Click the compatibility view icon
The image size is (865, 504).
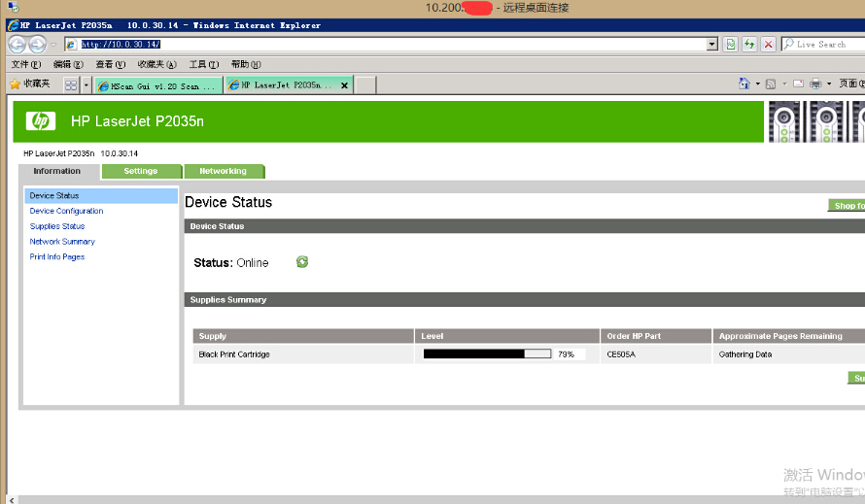pos(731,44)
